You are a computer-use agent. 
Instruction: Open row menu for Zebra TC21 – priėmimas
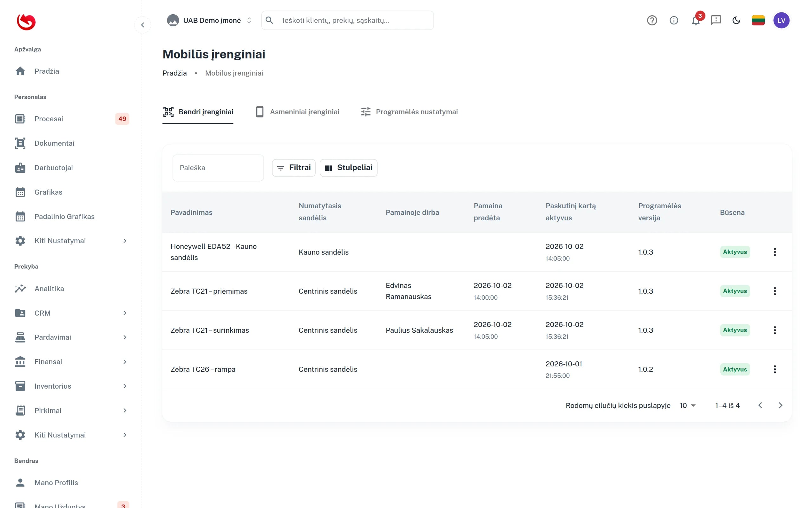pos(775,291)
